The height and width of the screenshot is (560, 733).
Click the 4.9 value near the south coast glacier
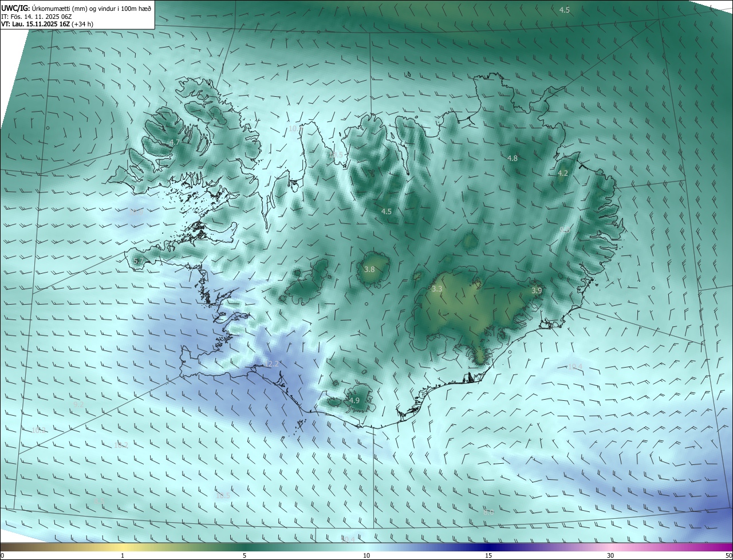tap(354, 400)
